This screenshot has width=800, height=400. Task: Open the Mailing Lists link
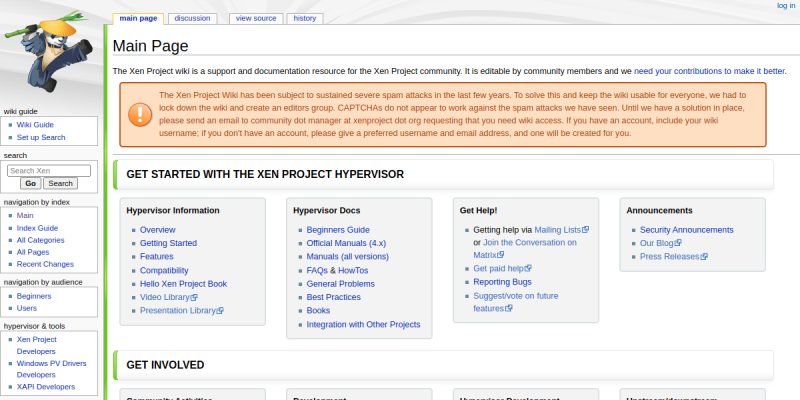tap(558, 230)
